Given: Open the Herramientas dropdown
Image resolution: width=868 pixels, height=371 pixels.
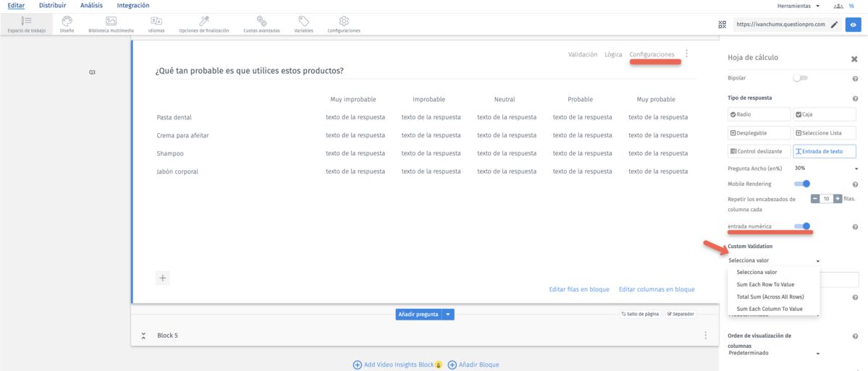Looking at the screenshot, I should click(x=800, y=6).
